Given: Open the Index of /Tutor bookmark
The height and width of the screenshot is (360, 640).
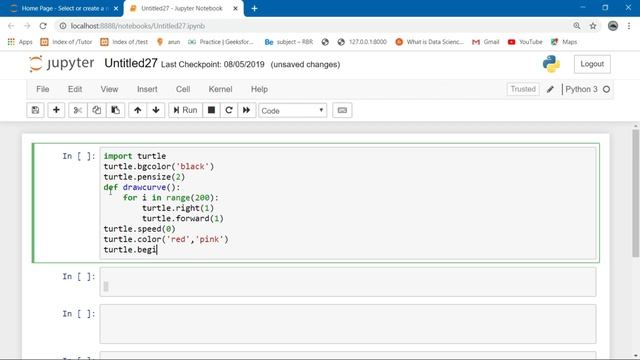Looking at the screenshot, I should pos(66,42).
